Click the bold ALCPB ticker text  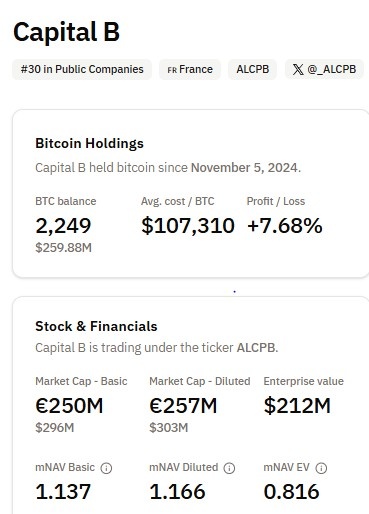(257, 348)
